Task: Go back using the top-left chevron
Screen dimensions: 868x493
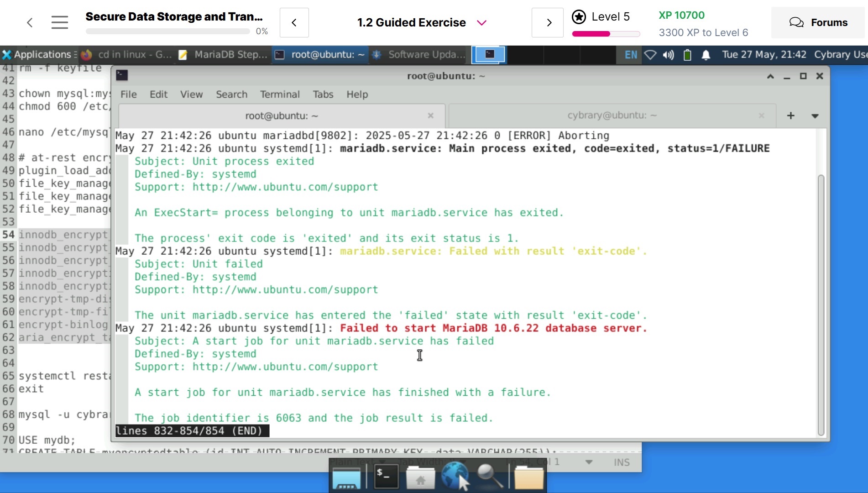Action: (30, 22)
